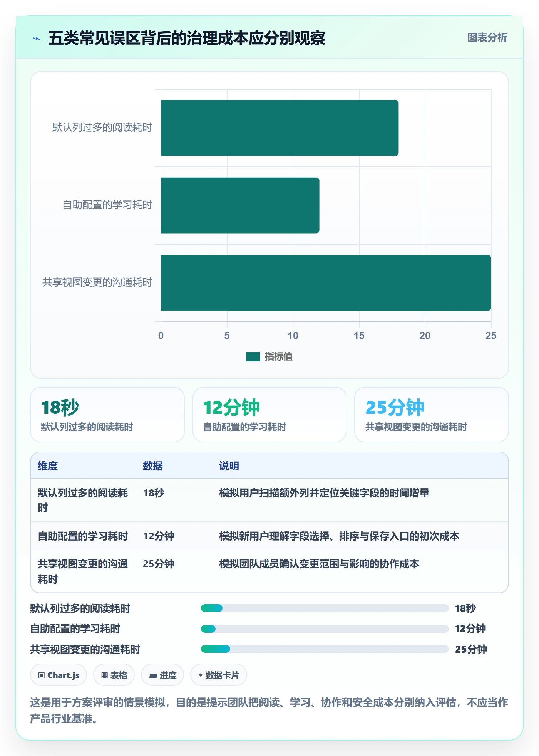
Task: Click the y-axis label 共享视图变更的沟通耗时
Action: 97,282
